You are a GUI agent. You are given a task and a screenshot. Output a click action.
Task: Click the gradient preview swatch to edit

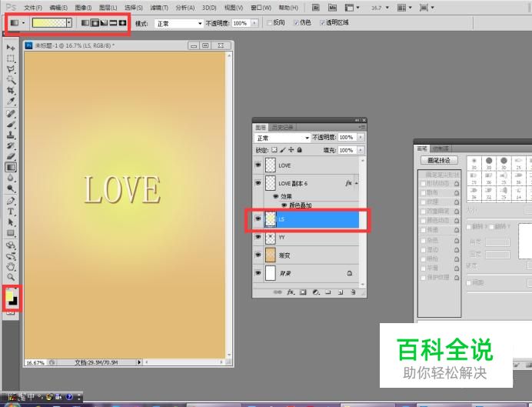(49, 23)
